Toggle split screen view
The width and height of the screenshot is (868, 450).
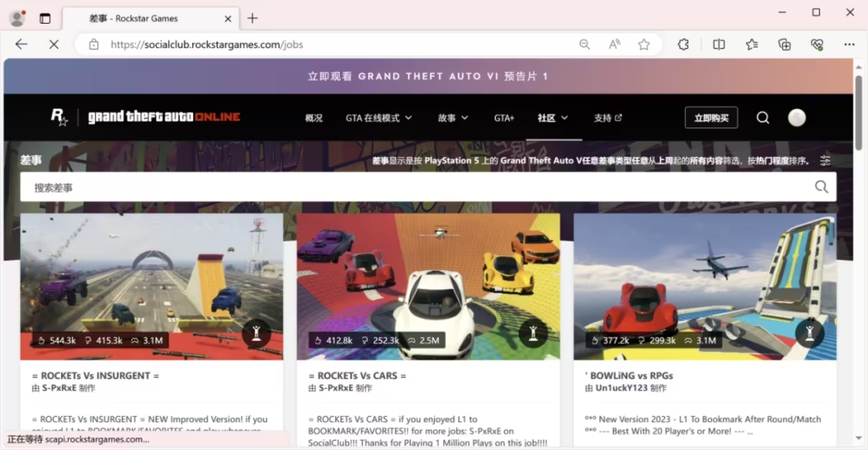[x=719, y=44]
